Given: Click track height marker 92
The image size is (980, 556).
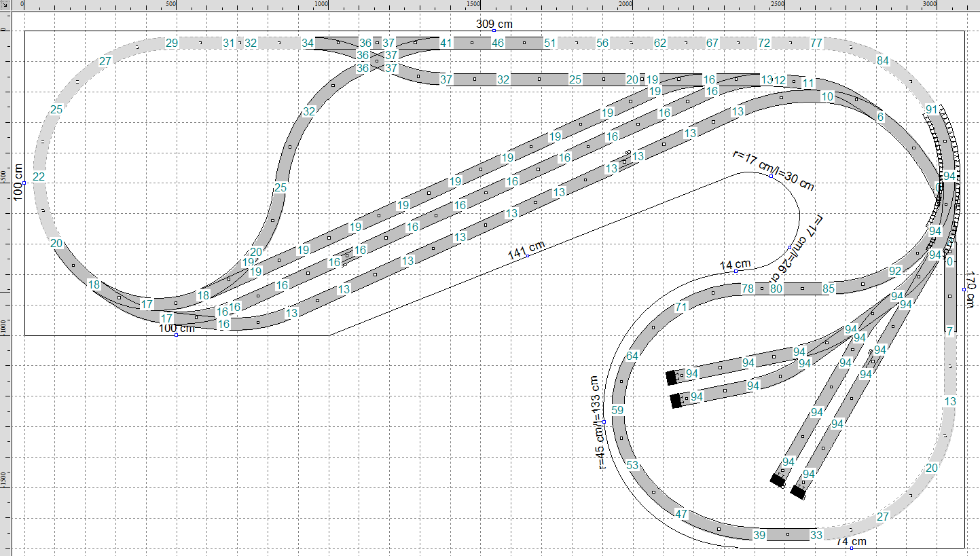Looking at the screenshot, I should [x=896, y=272].
